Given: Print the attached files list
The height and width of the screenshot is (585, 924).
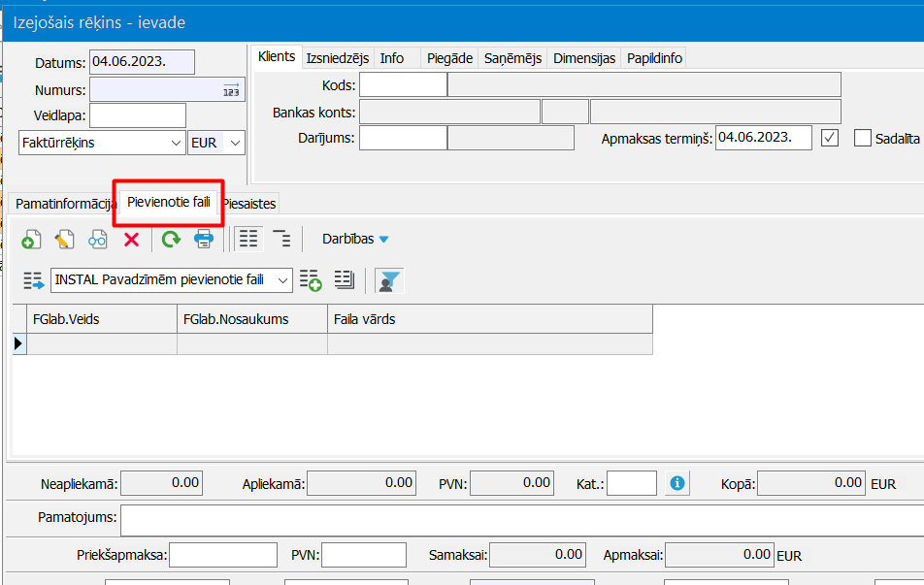Looking at the screenshot, I should pyautogui.click(x=204, y=240).
